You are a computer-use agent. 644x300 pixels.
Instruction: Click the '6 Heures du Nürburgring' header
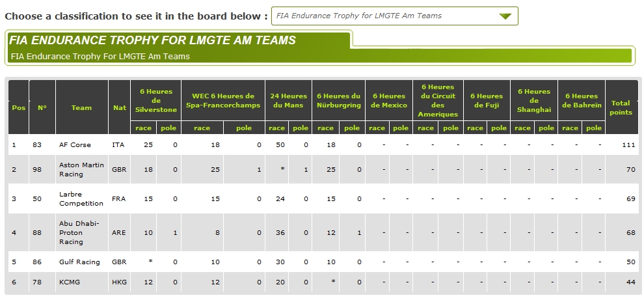[338, 101]
